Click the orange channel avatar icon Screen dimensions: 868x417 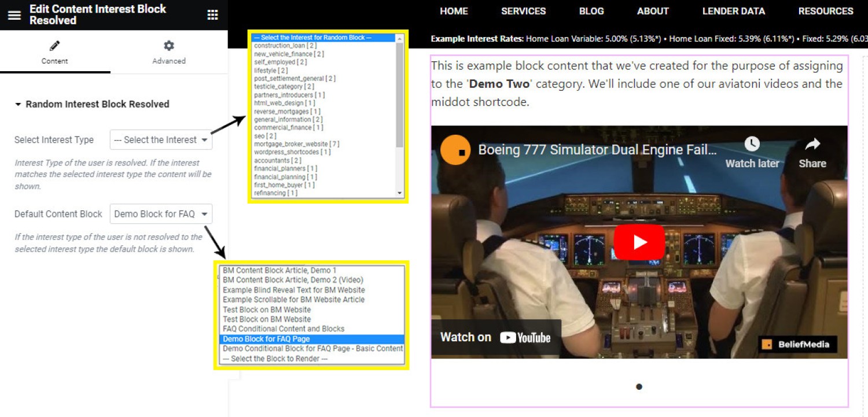[455, 150]
